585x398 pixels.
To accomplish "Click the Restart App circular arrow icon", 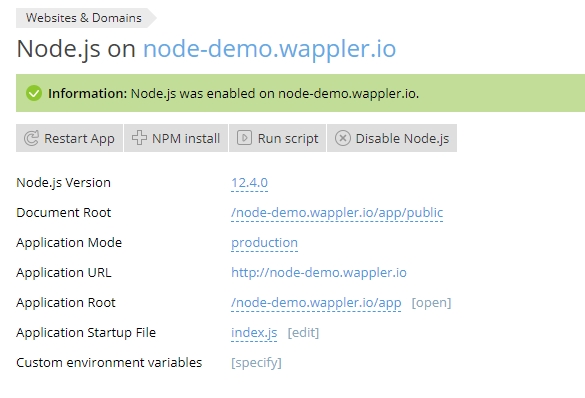I will click(x=31, y=138).
